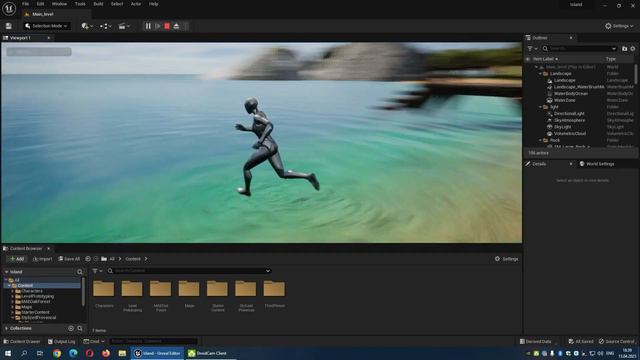
Task: Stop the running play session
Action: [167, 26]
